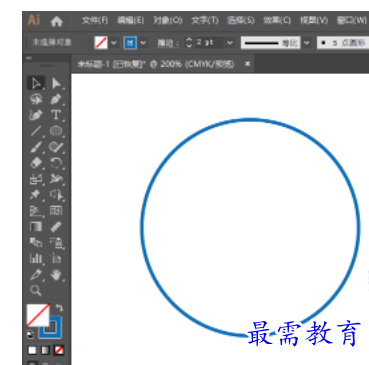The height and width of the screenshot is (365, 369).
Task: Select the Measure ruler tool
Action: 56,227
